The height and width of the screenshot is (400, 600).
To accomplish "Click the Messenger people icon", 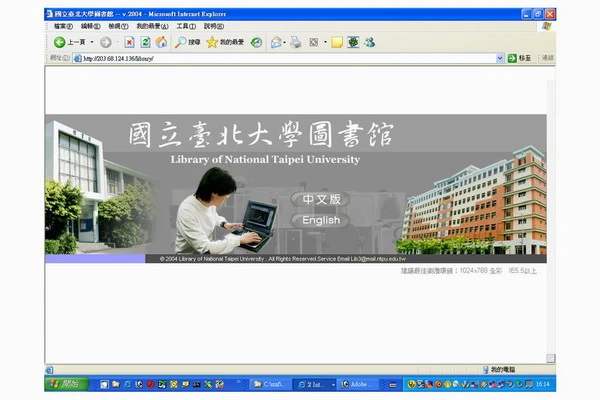I will tap(369, 42).
